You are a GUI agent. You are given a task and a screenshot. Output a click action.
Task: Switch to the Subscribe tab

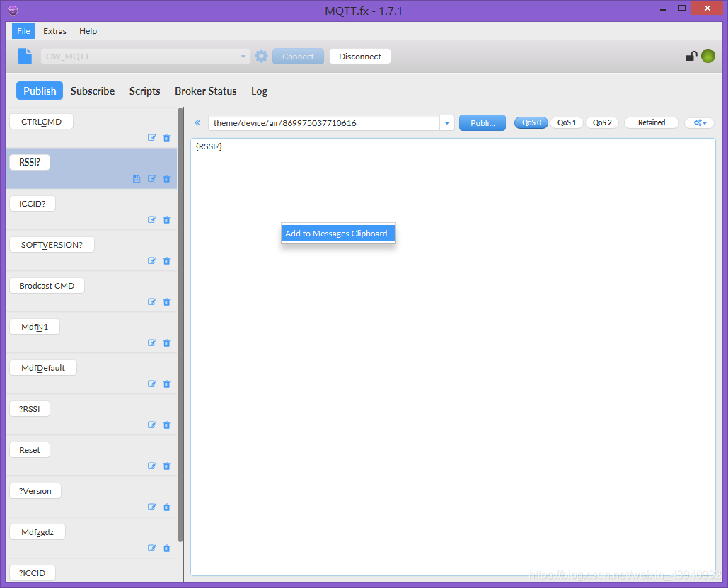click(93, 91)
